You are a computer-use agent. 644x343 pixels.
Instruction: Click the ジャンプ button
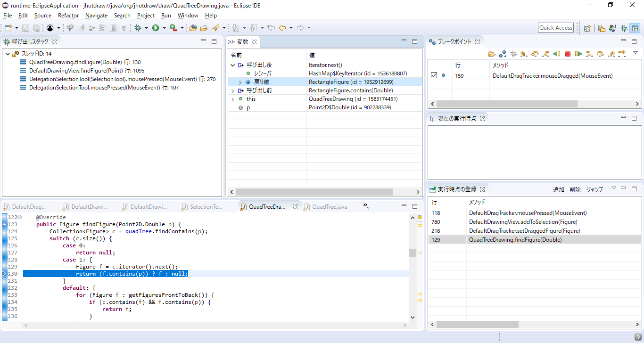[x=594, y=189]
